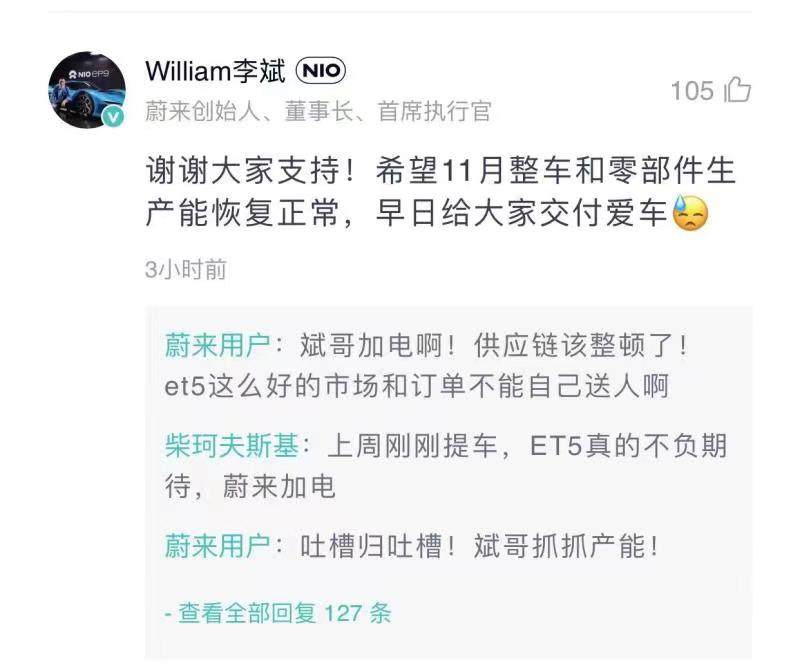800x668 pixels.
Task: Open the William李斌 username link
Action: click(215, 70)
